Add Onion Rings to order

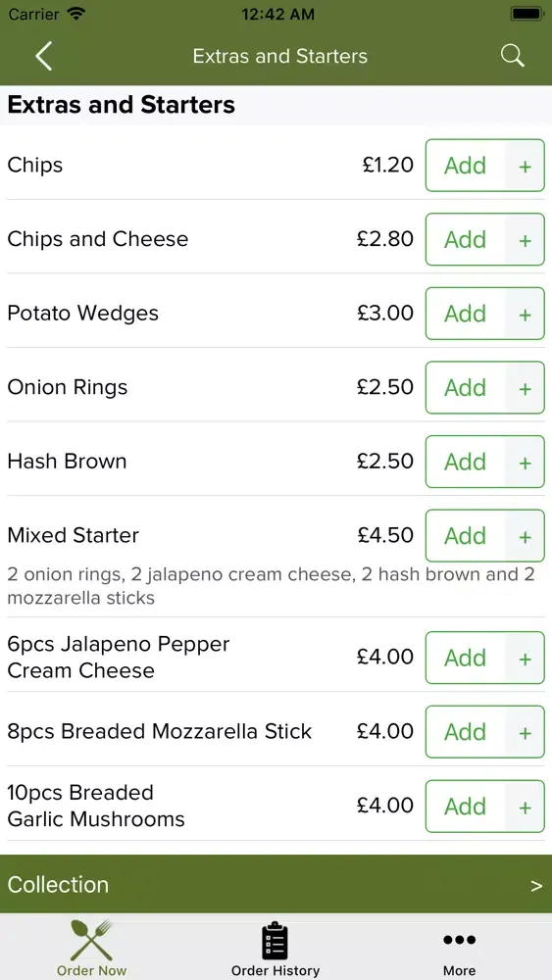(465, 388)
